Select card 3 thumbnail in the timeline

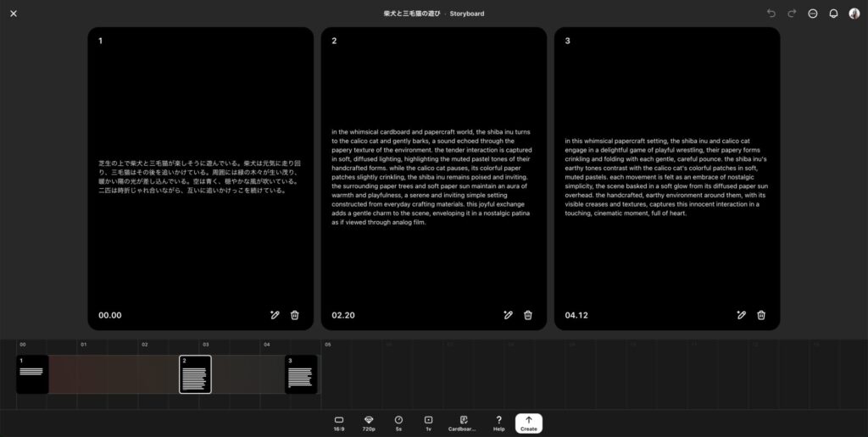tap(301, 374)
